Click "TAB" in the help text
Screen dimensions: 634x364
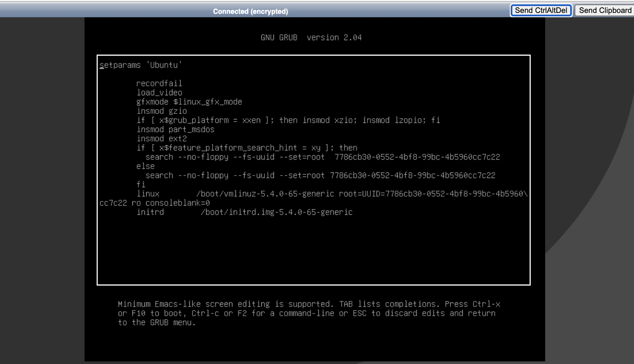(346, 304)
